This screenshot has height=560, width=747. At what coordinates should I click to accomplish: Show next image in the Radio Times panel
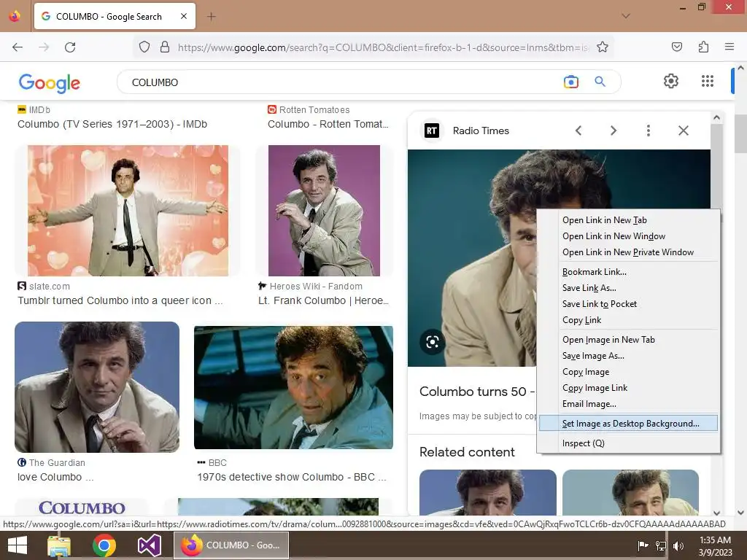(613, 131)
